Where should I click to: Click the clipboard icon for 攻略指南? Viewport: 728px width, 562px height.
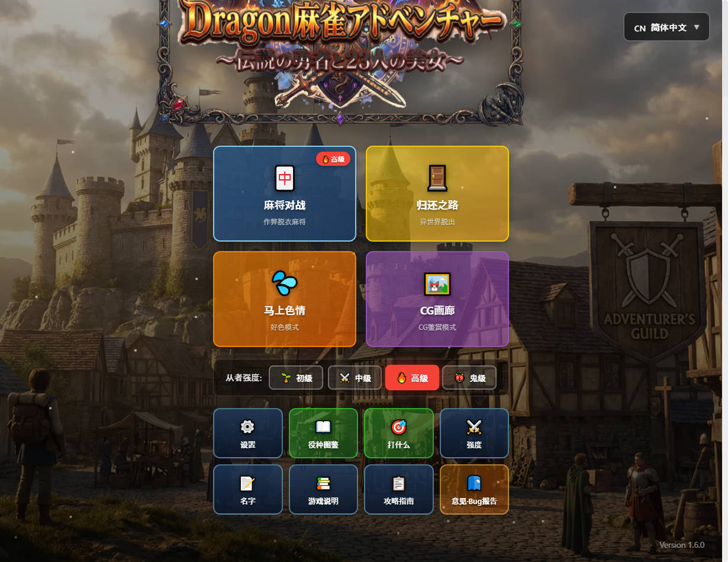tap(398, 483)
